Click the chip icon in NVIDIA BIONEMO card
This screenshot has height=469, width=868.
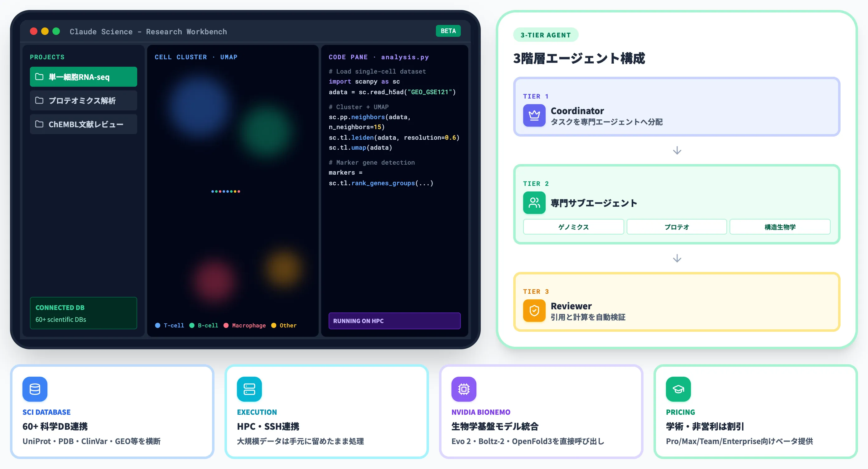tap(464, 389)
